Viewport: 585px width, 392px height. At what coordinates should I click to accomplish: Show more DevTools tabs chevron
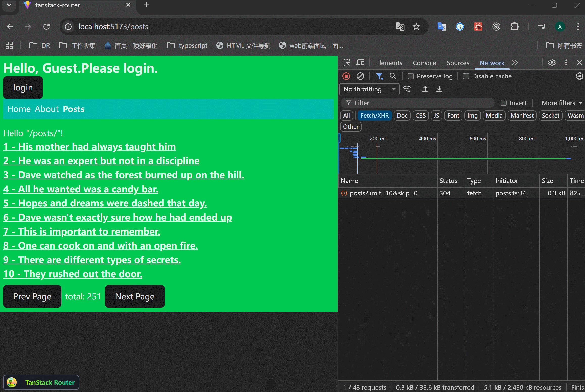coord(515,63)
